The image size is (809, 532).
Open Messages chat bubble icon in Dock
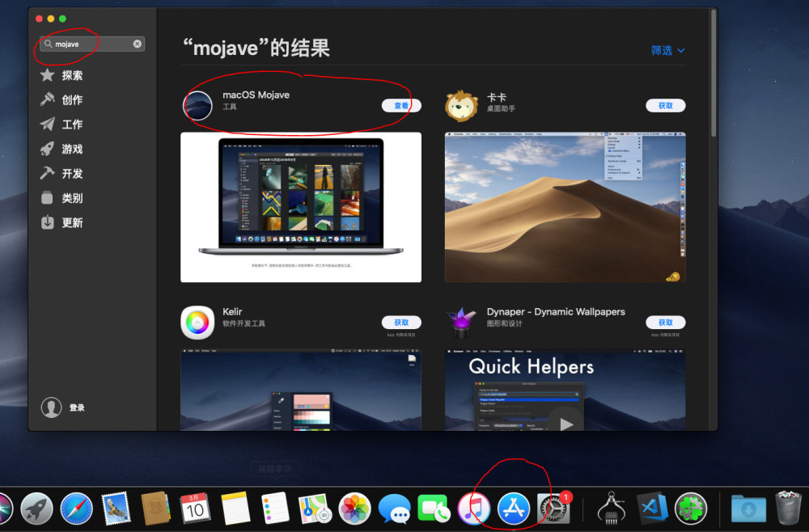point(394,509)
